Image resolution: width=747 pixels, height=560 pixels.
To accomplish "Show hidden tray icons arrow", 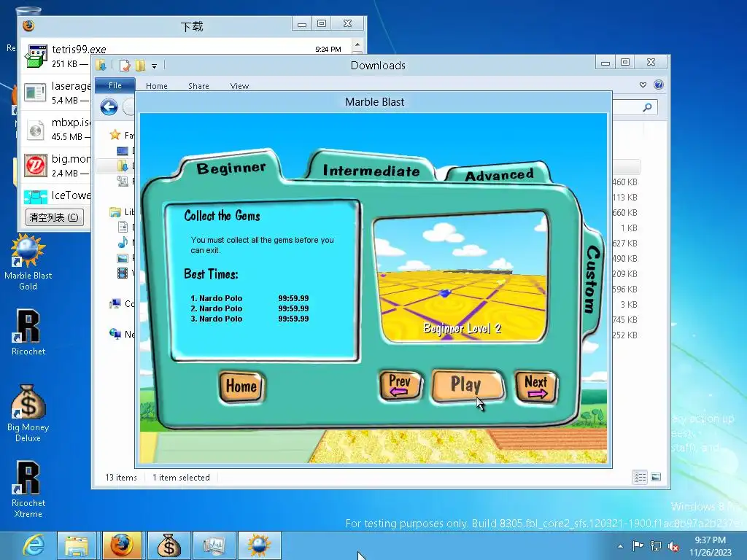I will tap(620, 546).
